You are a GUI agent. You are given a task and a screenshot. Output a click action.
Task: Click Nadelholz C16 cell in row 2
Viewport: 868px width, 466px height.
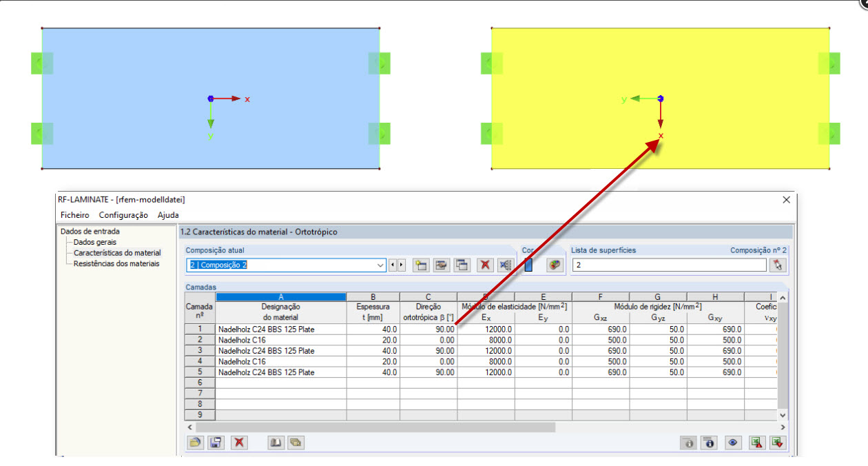point(281,340)
